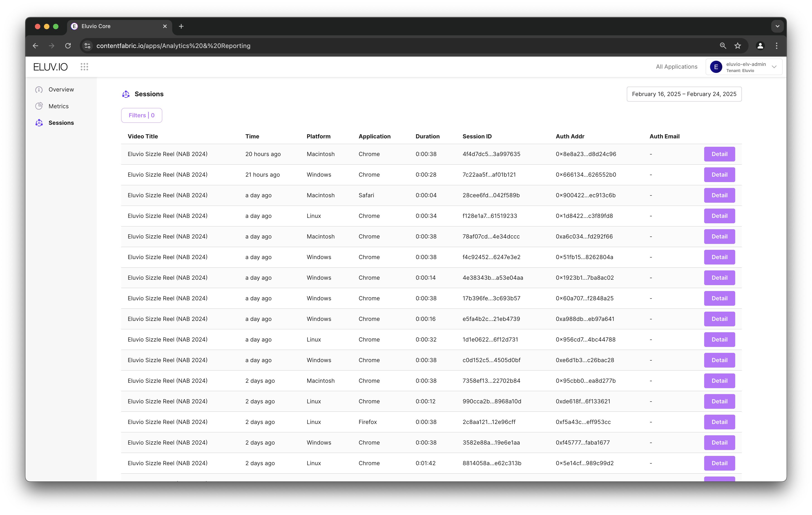This screenshot has width=812, height=515.
Task: Click the zoom magnifier icon in address bar
Action: pyautogui.click(x=723, y=46)
